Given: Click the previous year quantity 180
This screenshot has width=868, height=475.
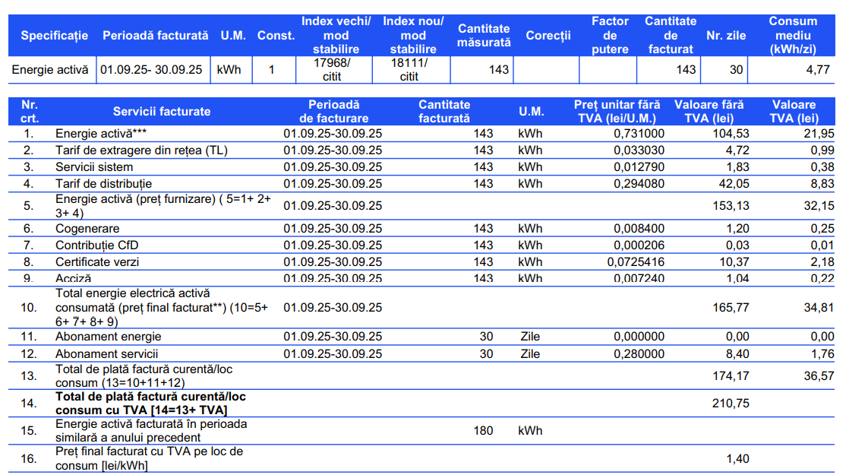Looking at the screenshot, I should coord(482,431).
